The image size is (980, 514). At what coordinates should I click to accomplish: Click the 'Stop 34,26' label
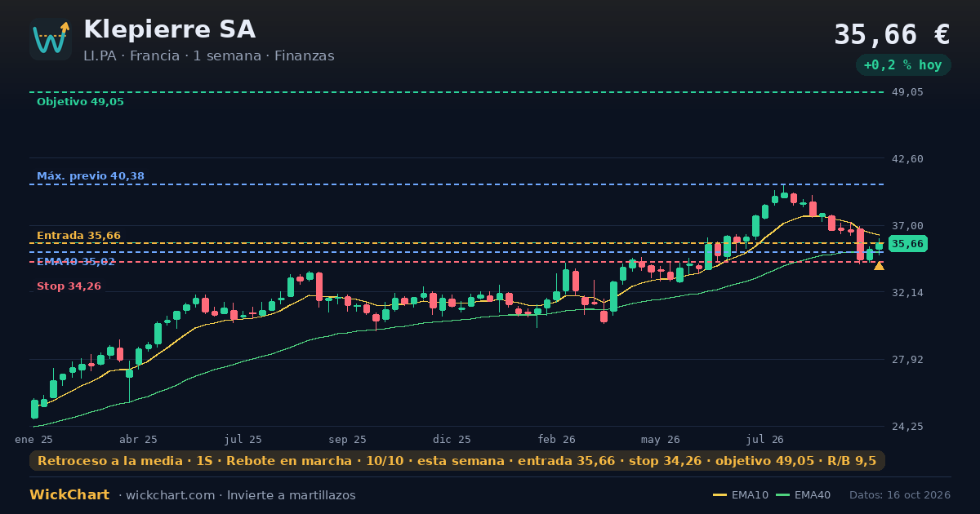69,286
